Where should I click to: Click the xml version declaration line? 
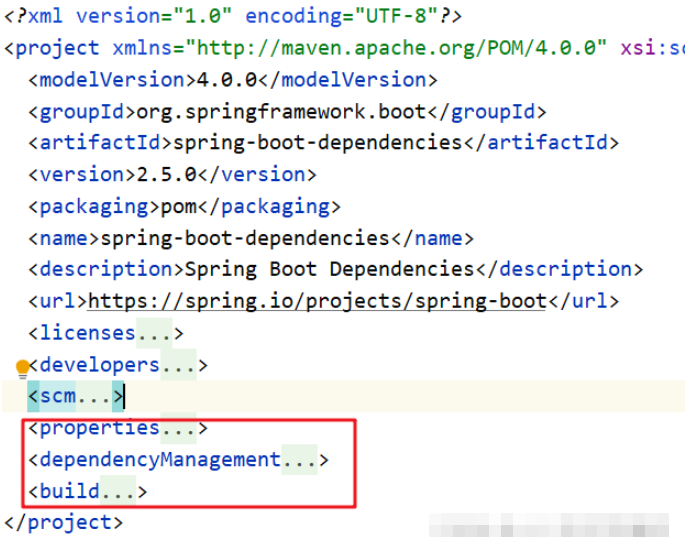[x=233, y=16]
